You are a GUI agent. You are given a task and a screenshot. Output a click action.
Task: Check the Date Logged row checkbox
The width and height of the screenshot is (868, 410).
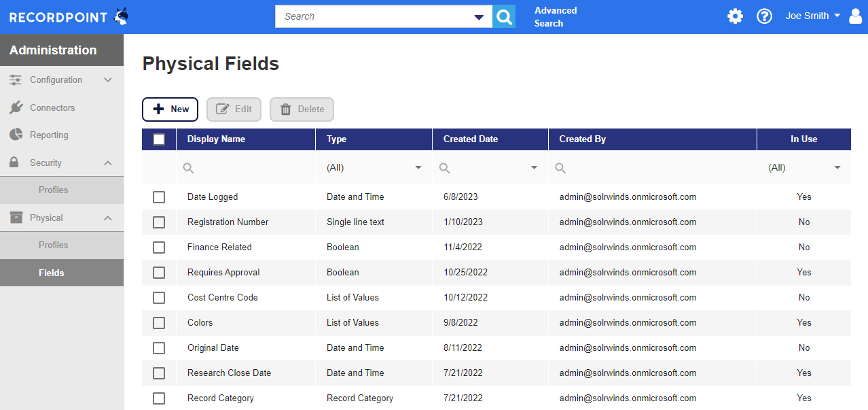point(159,197)
